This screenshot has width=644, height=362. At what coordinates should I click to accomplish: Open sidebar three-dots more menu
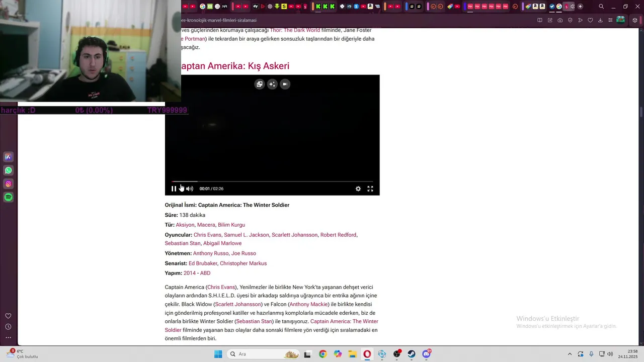click(8, 337)
